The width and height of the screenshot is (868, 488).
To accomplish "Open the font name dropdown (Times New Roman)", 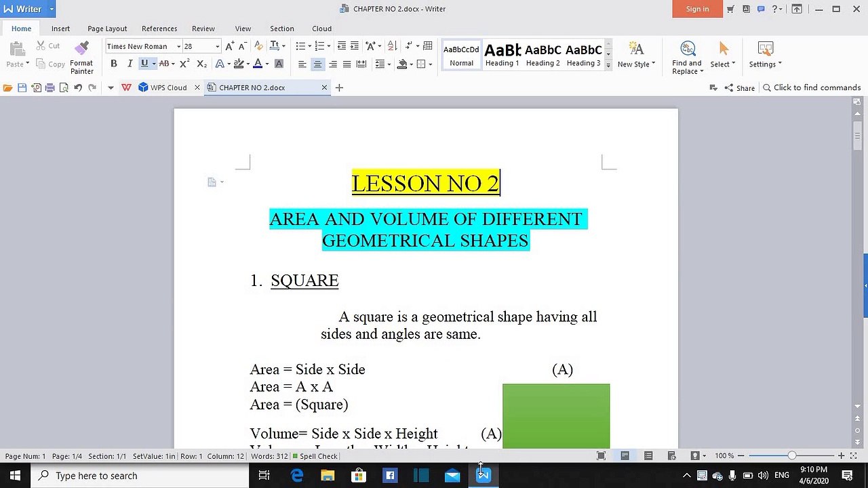I will tap(178, 46).
